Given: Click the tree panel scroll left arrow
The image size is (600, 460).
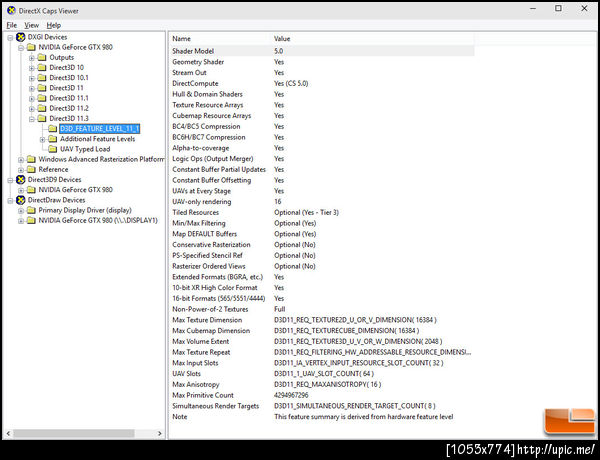Looking at the screenshot, I should (x=8, y=434).
